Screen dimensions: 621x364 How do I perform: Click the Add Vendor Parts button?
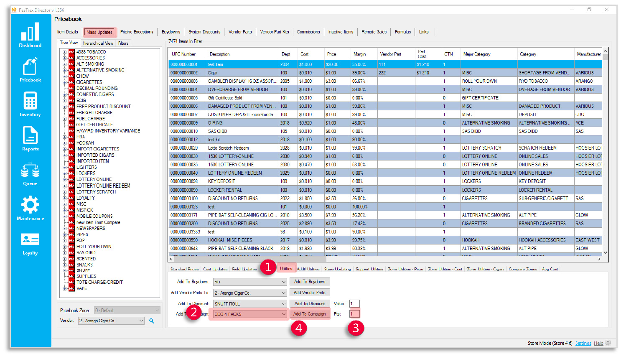[310, 293]
